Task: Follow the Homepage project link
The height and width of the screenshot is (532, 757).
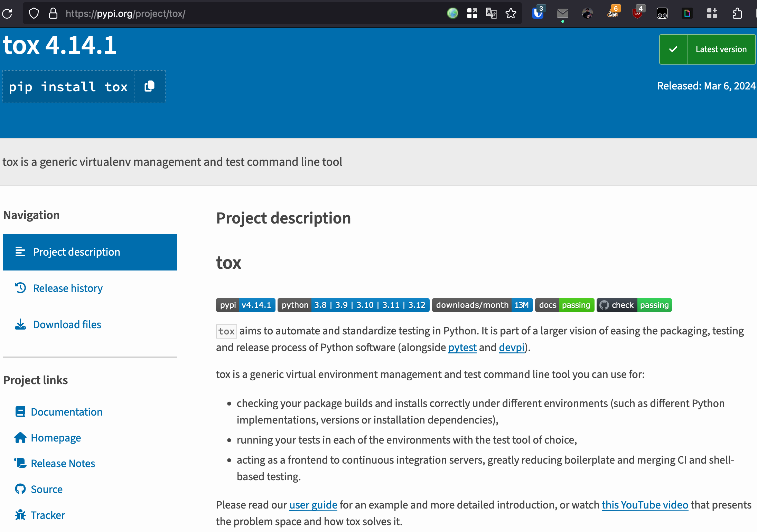Action: 56,438
